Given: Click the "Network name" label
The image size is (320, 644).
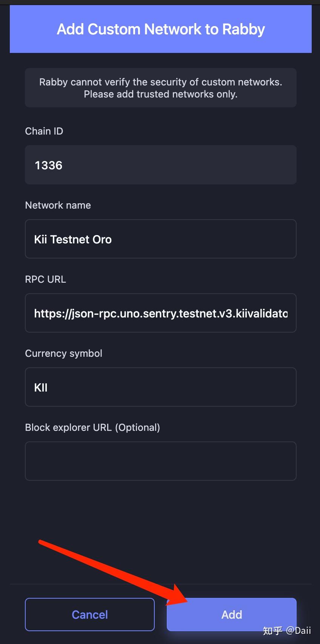Looking at the screenshot, I should click(58, 205).
